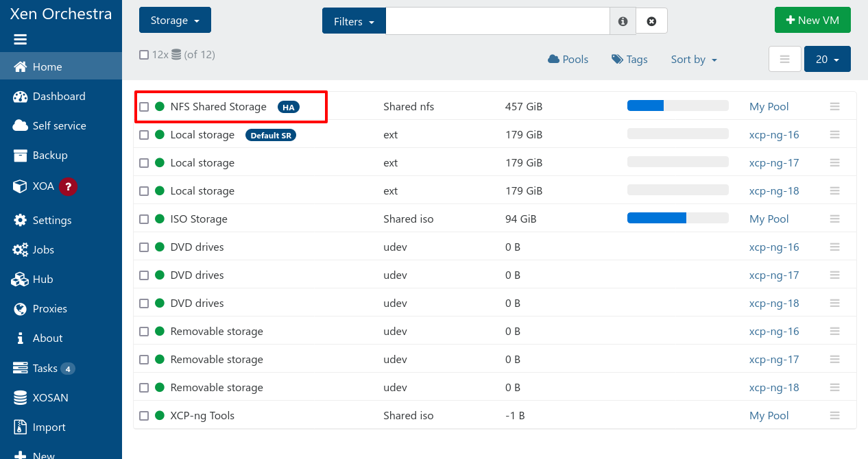868x459 pixels.
Task: Click the hamburger menu icon in sidebar
Action: click(x=21, y=40)
